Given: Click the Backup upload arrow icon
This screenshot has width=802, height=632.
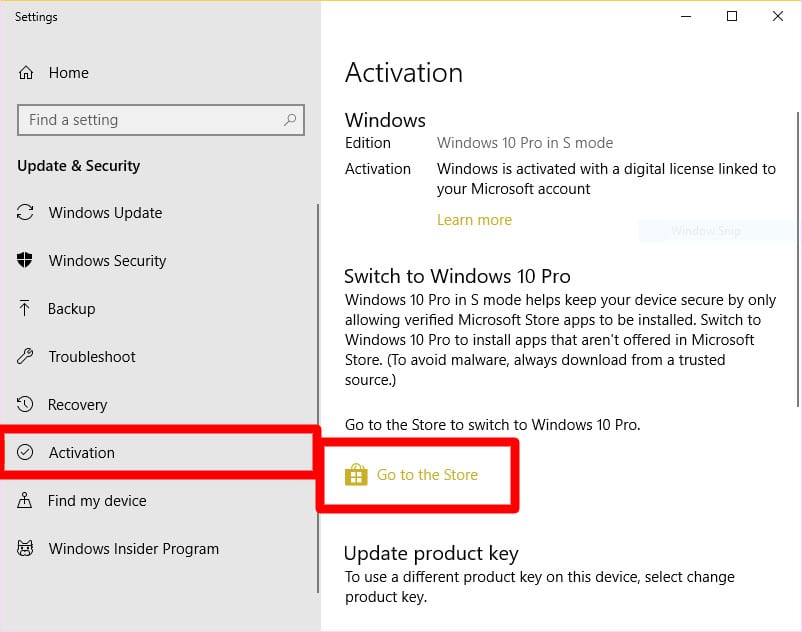Looking at the screenshot, I should [x=25, y=308].
